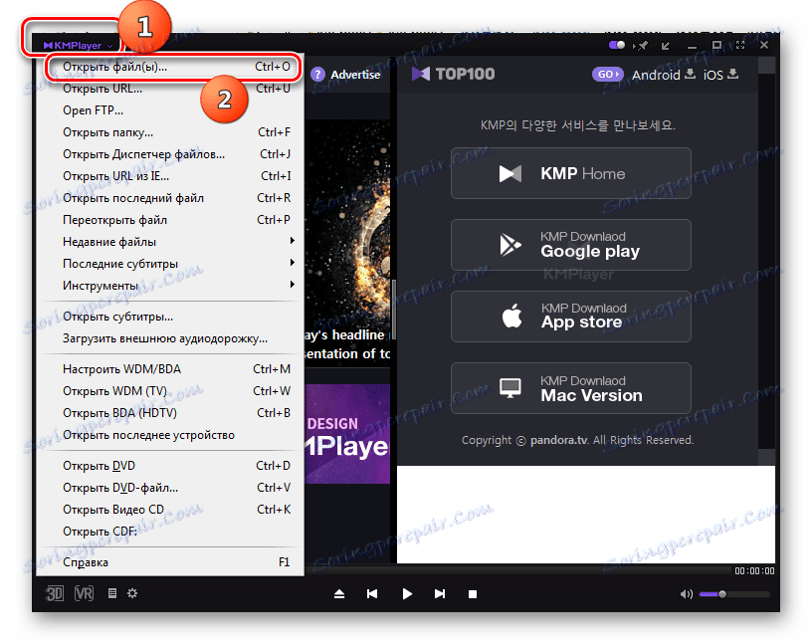
Task: Open the headline news thumbnail image
Action: pyautogui.click(x=347, y=244)
